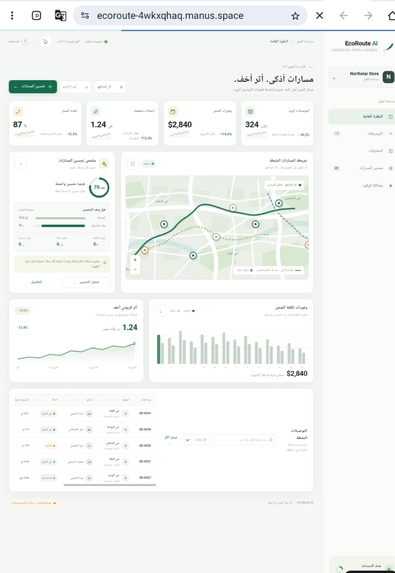395x573 pixels.
Task: Select the OR-8038 row in deliveries table
Action: 85,430
